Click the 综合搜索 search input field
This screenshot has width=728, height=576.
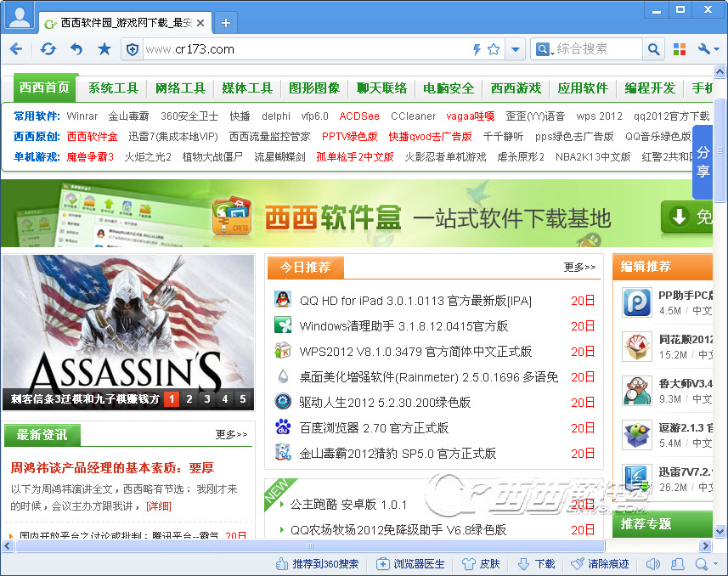598,49
